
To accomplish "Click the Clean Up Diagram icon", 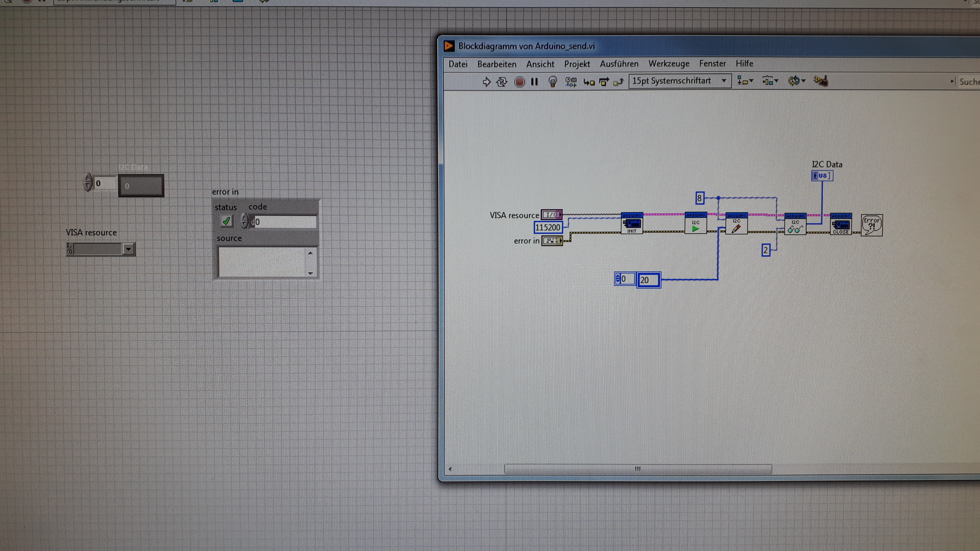I will point(821,81).
